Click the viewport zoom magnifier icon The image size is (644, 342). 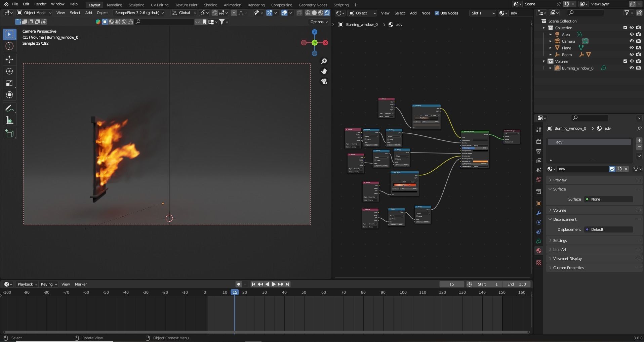click(x=324, y=61)
